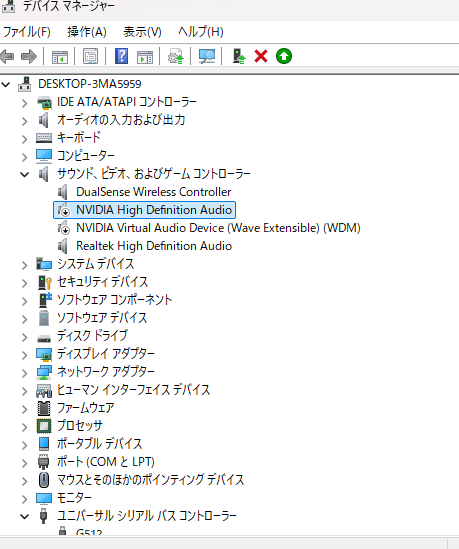Select the オーディオの入力および出力 label
This screenshot has height=549, width=459.
(121, 120)
